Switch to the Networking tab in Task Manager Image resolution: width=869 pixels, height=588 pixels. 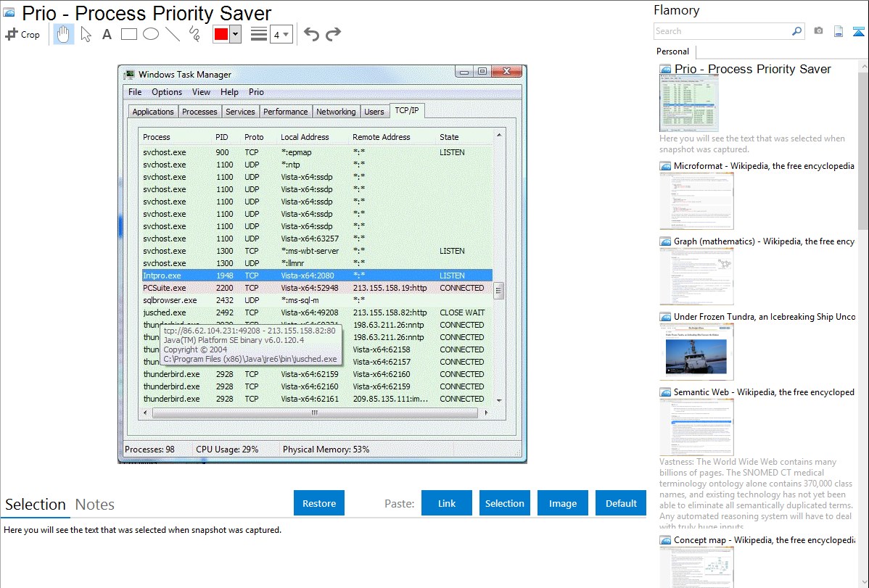click(336, 112)
